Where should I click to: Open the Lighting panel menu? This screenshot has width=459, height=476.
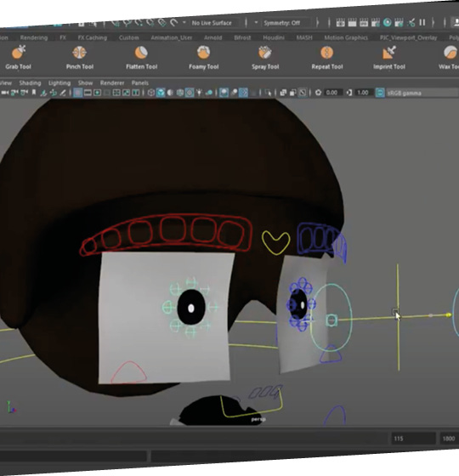pos(59,83)
